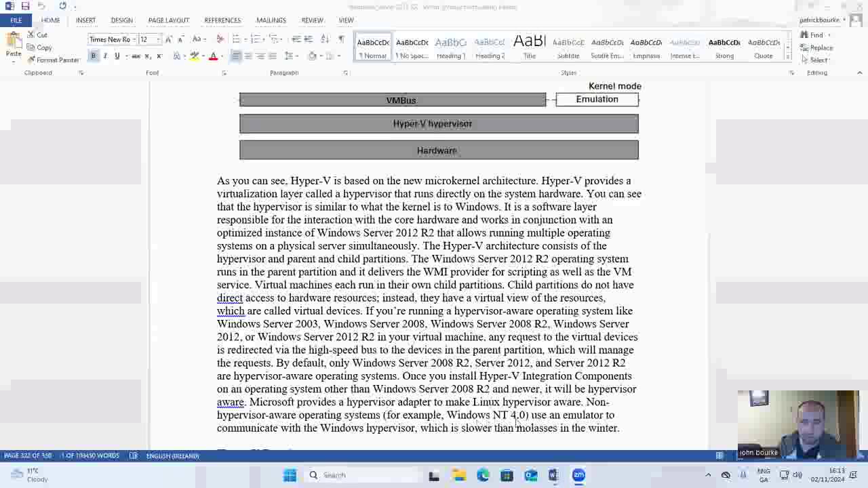Expand the Styles gallery
Image resolution: width=868 pixels, height=488 pixels.
coord(789,58)
